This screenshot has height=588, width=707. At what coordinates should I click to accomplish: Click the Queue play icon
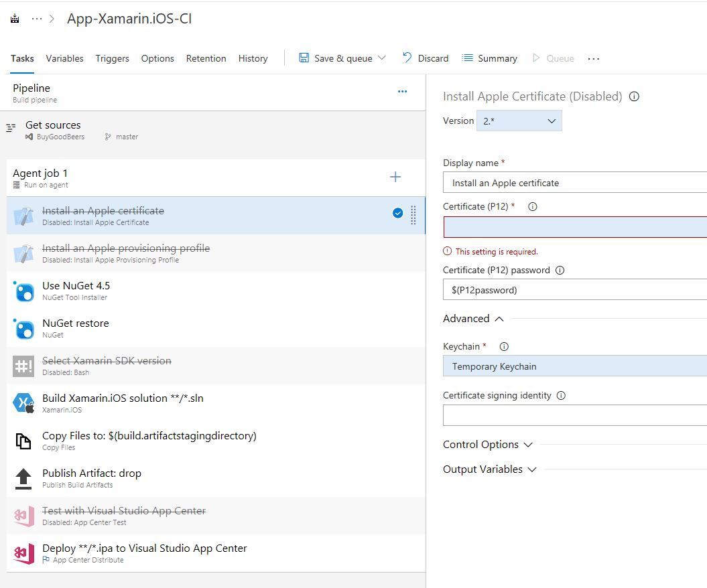point(536,58)
